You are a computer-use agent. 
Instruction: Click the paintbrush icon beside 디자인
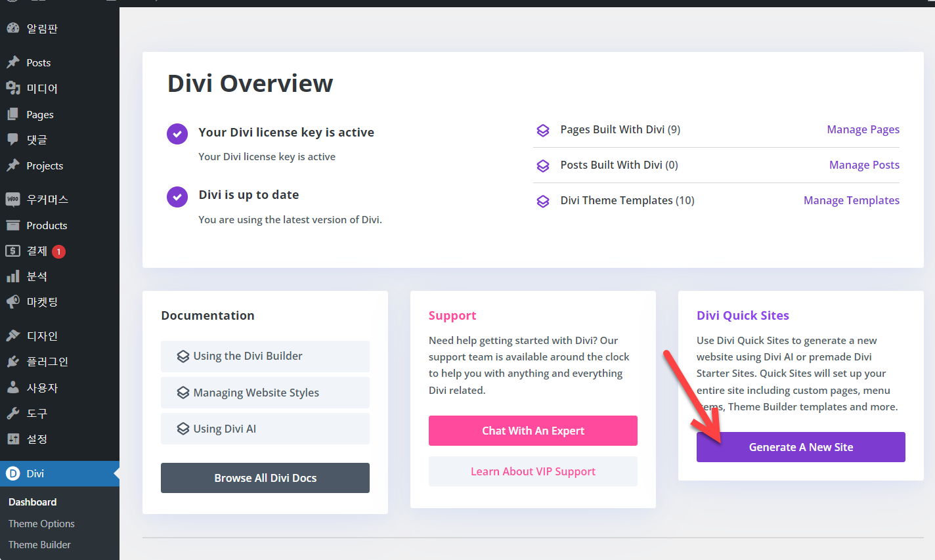[x=13, y=335]
